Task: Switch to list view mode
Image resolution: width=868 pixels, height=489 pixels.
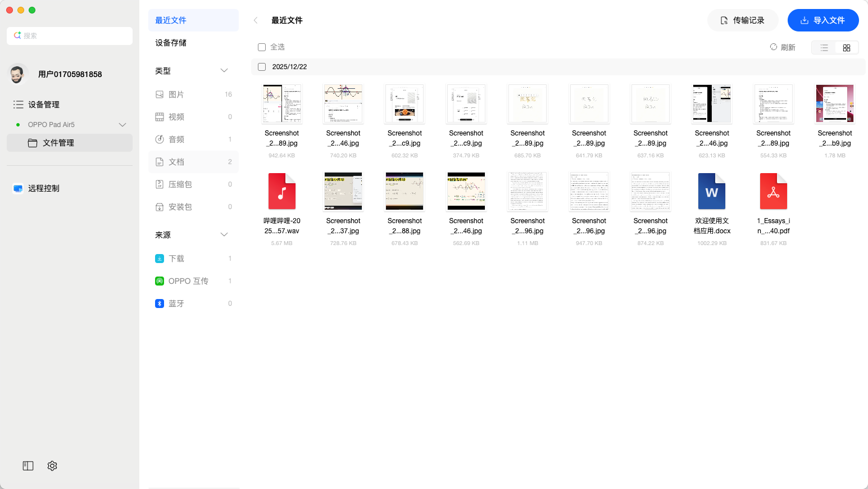Action: 824,47
